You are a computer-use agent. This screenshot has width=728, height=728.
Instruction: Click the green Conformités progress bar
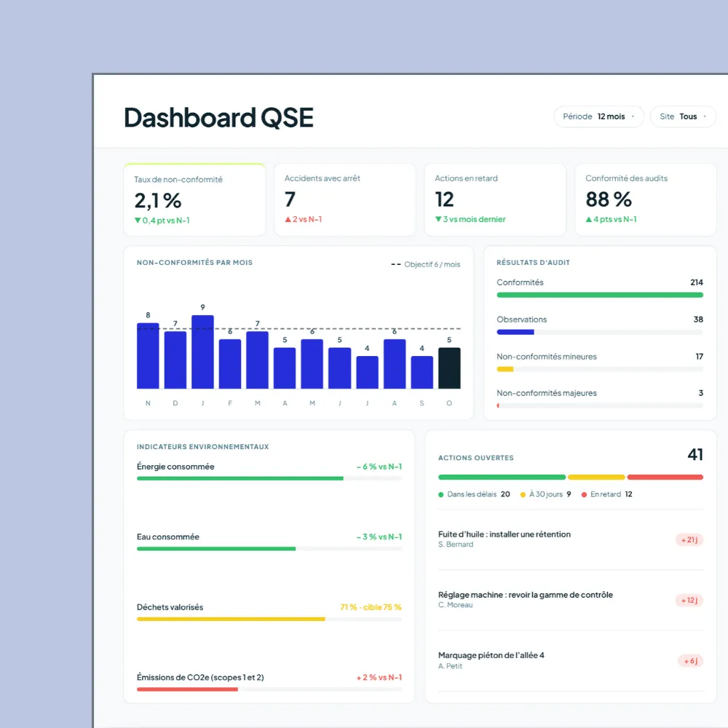[x=600, y=295]
